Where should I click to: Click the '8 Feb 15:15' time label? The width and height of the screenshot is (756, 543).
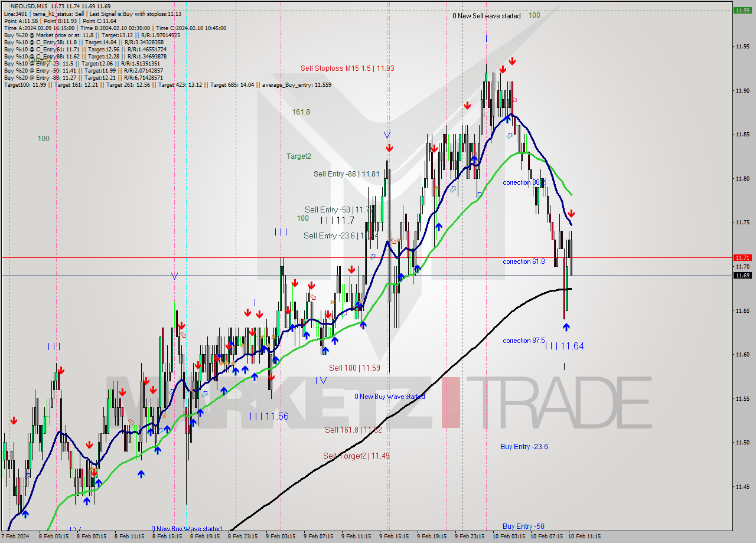tap(167, 537)
